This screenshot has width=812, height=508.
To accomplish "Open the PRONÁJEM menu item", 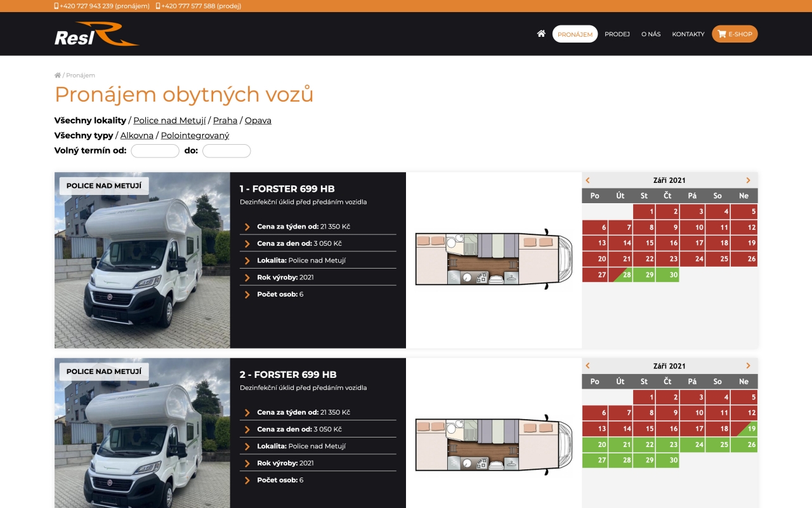I will (x=575, y=34).
